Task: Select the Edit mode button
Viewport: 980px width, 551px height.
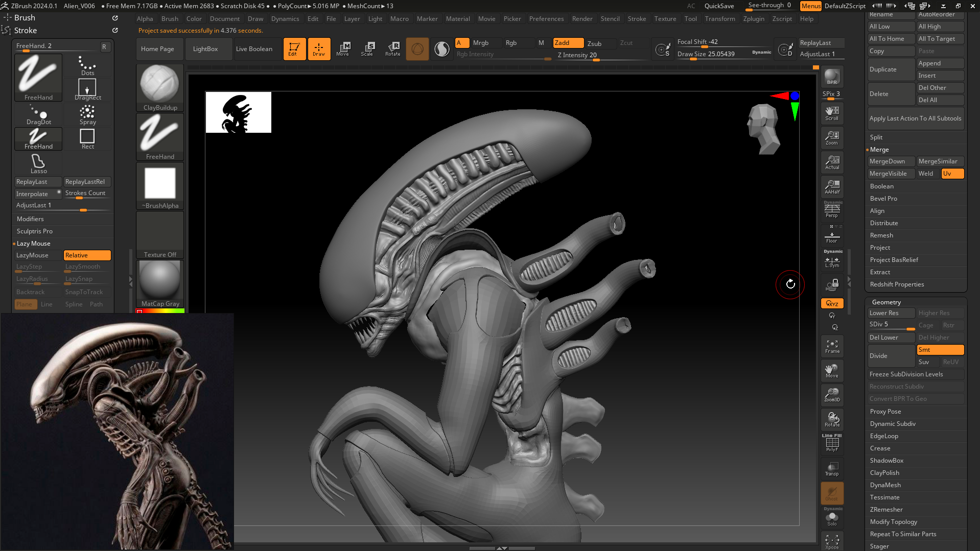Action: tap(294, 49)
